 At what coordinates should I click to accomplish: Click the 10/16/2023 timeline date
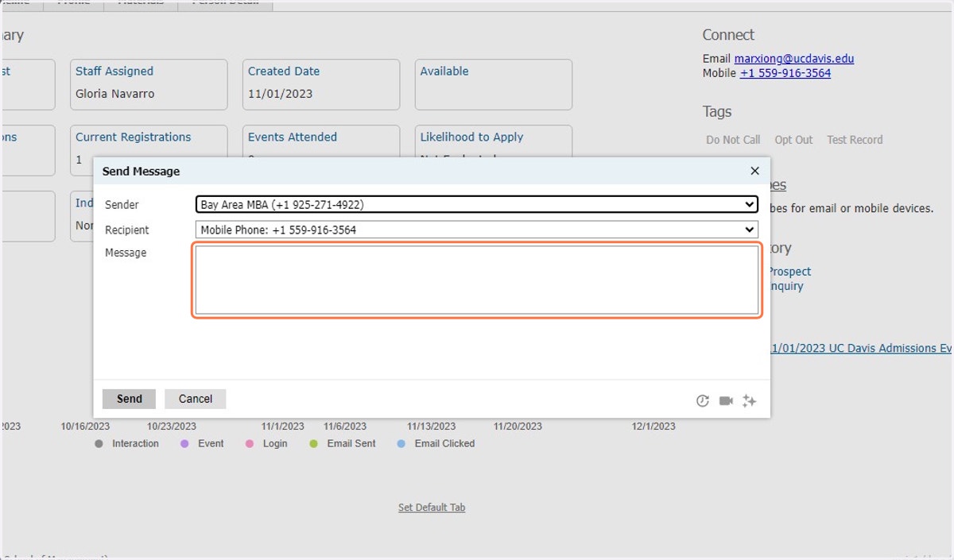[x=85, y=427]
